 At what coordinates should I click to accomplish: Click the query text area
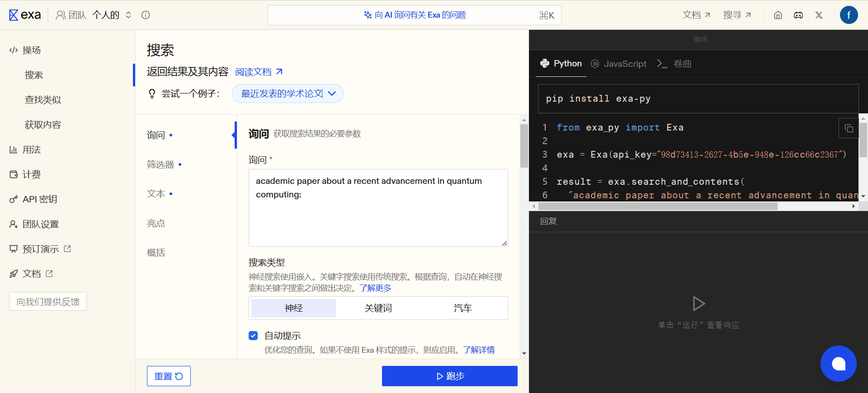point(378,208)
